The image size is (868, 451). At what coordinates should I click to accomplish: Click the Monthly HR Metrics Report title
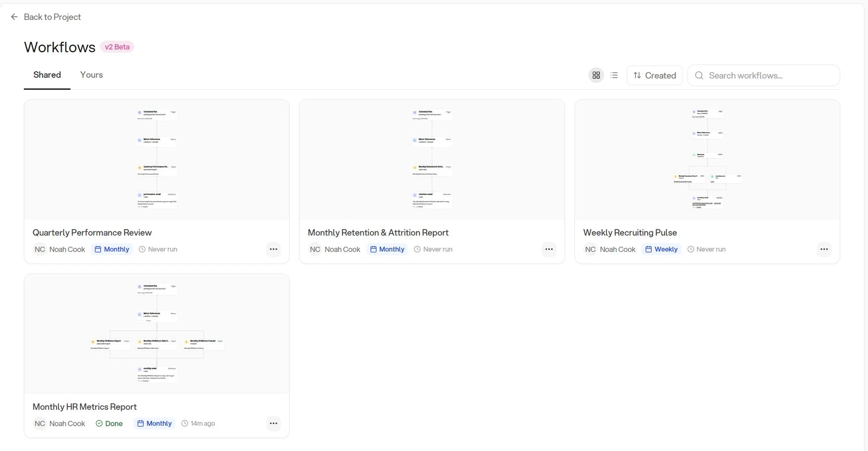pos(85,407)
